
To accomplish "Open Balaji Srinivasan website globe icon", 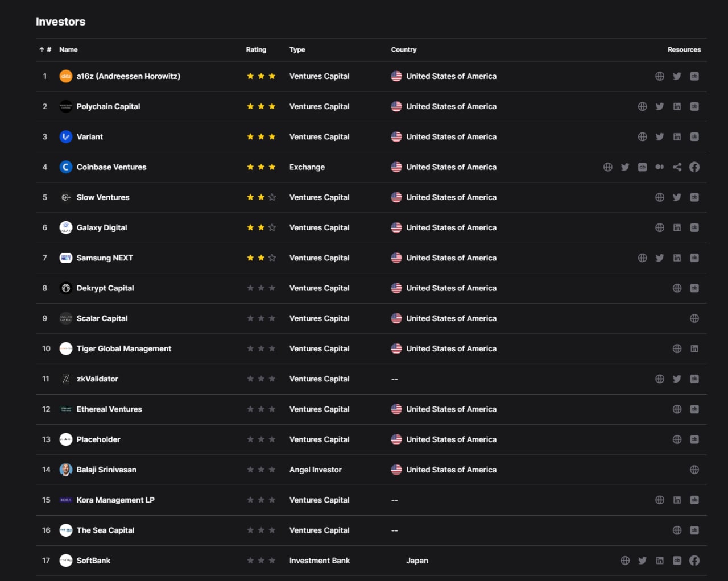I will point(694,470).
